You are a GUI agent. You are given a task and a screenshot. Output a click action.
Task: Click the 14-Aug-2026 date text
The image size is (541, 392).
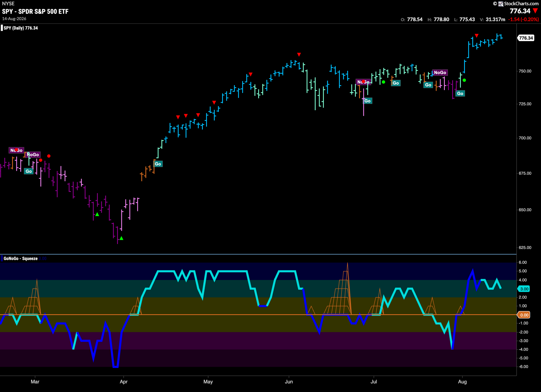point(14,19)
